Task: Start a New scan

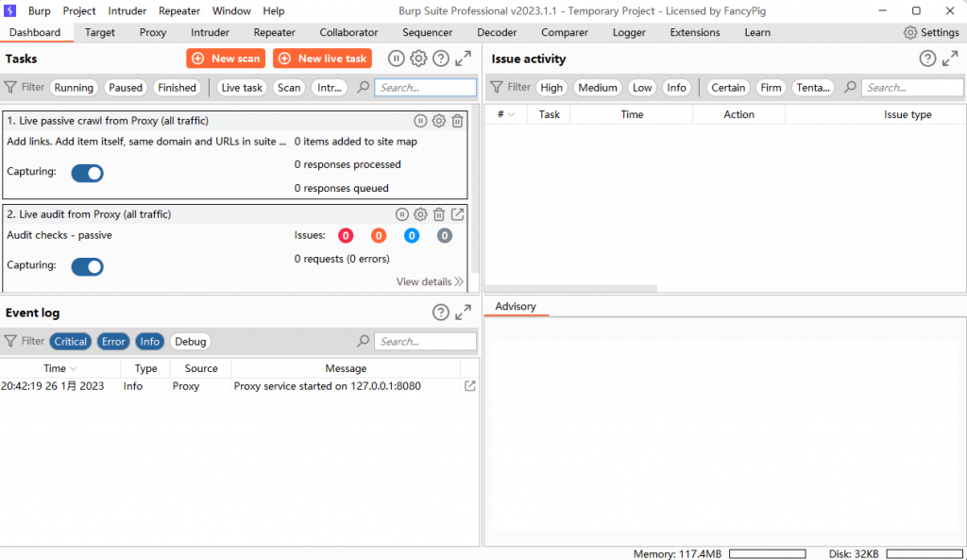Action: (x=226, y=59)
